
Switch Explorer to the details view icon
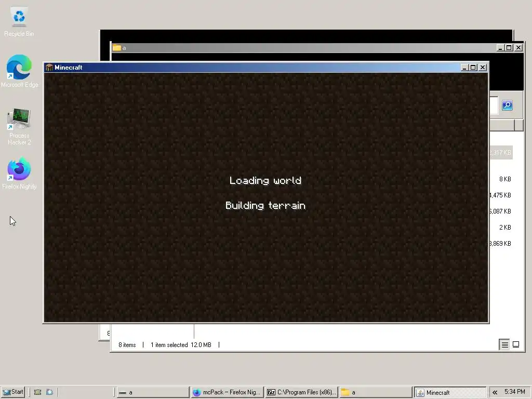[505, 345]
